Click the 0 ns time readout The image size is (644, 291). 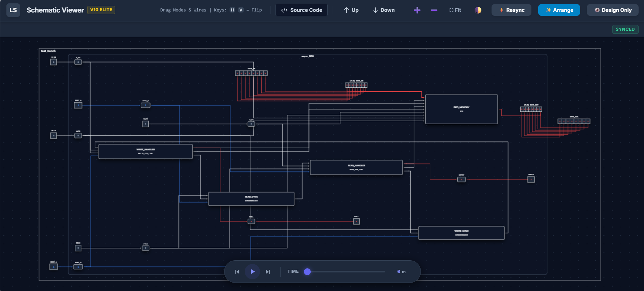[402, 271]
